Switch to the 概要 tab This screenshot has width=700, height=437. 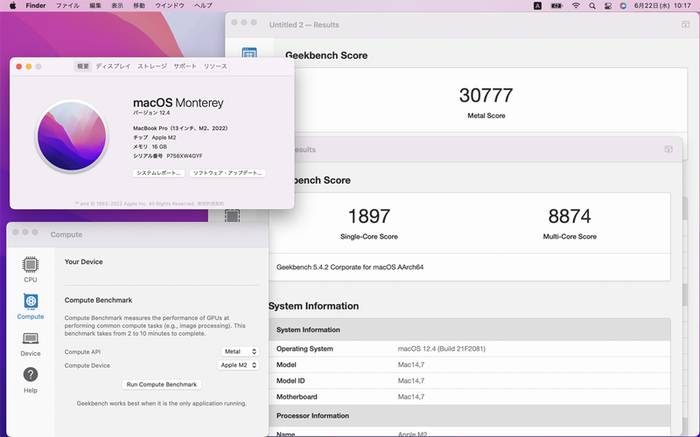click(x=83, y=66)
